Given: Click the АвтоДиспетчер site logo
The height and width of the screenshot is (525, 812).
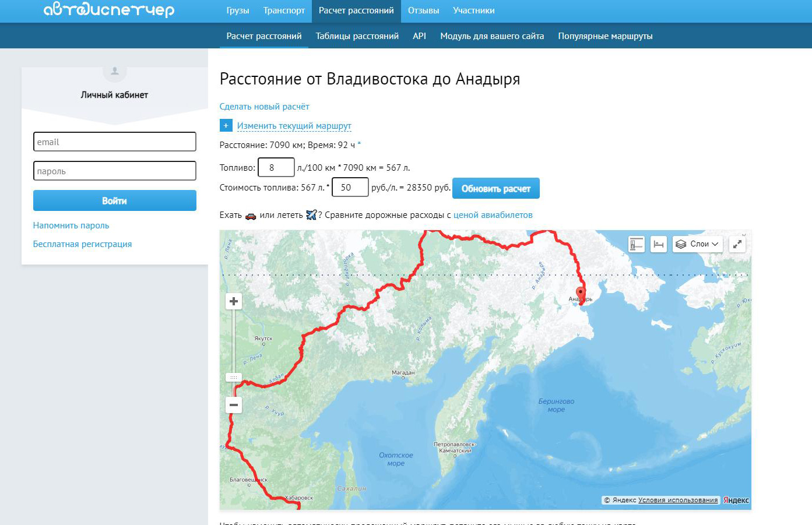Looking at the screenshot, I should tap(109, 10).
